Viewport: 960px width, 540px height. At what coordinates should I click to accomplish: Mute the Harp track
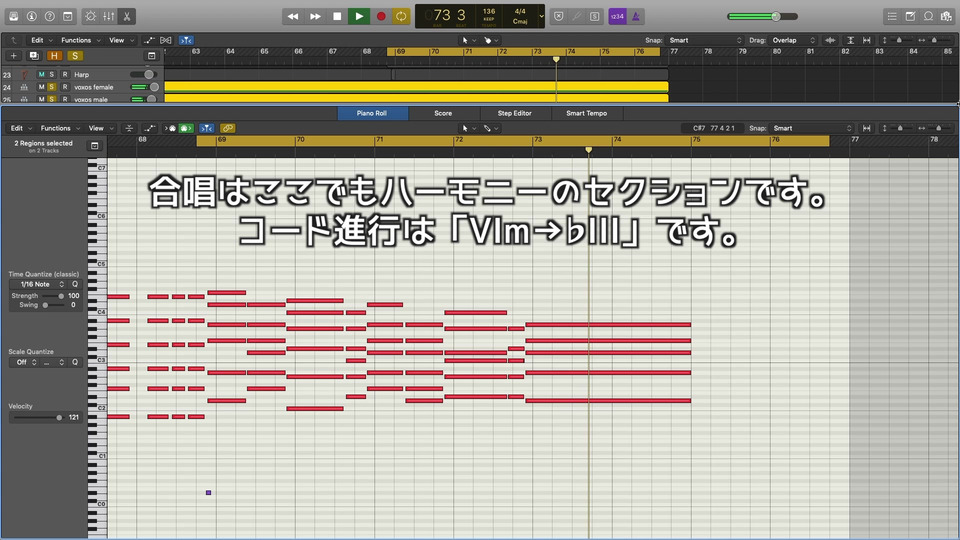pos(42,75)
